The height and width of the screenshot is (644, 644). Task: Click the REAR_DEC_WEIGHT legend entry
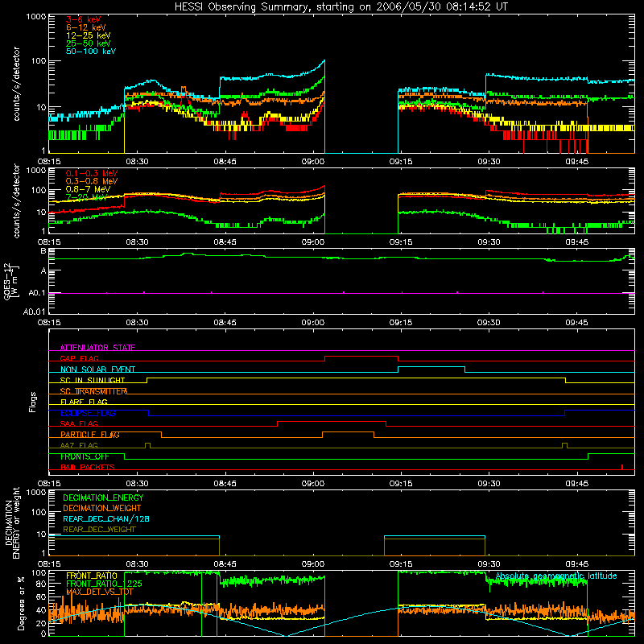[99, 530]
